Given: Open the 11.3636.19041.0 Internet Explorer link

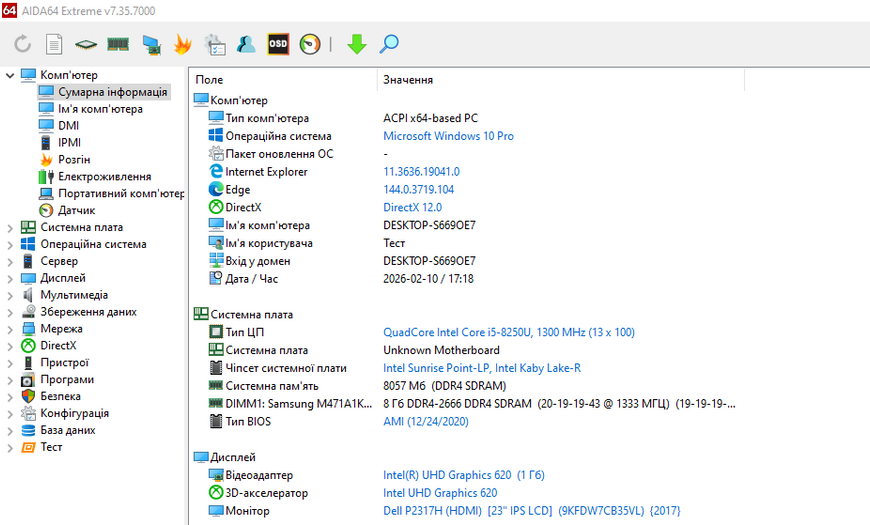Looking at the screenshot, I should pos(421,171).
